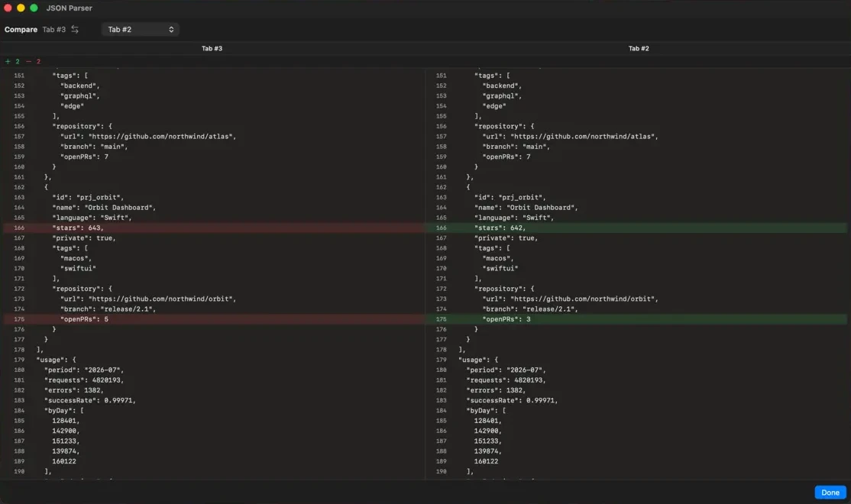Open the Tab #2 comparison dropdown
Image resolution: width=851 pixels, height=504 pixels.
(x=140, y=29)
